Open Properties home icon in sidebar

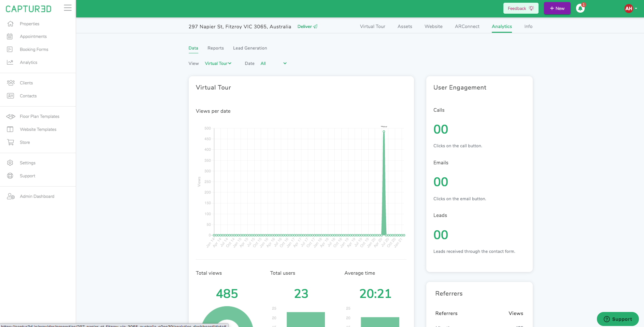pyautogui.click(x=10, y=24)
